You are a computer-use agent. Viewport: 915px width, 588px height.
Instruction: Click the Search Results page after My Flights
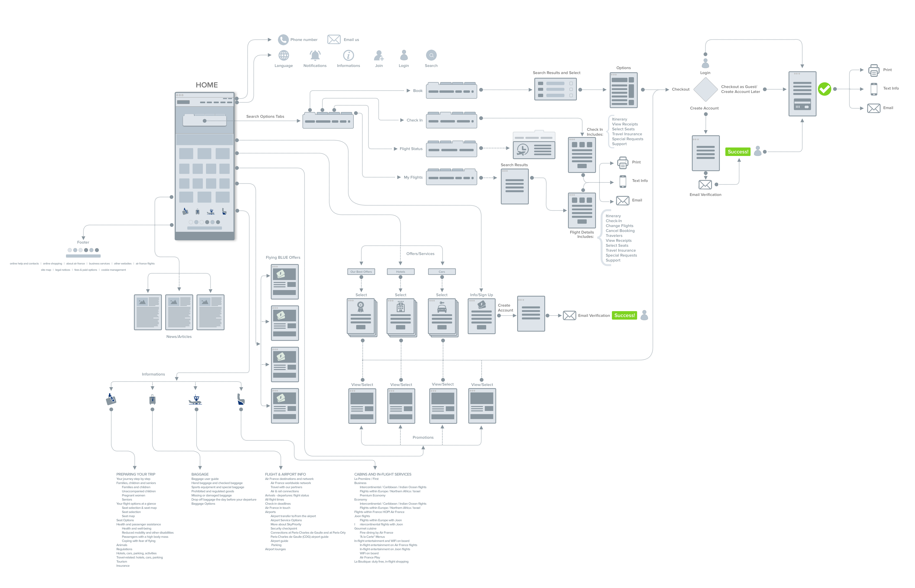[514, 187]
